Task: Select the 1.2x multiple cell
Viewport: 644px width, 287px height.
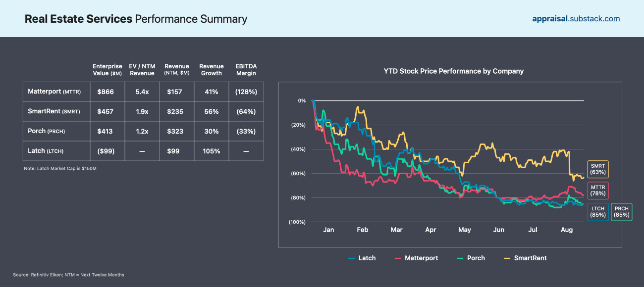Action: coord(142,131)
